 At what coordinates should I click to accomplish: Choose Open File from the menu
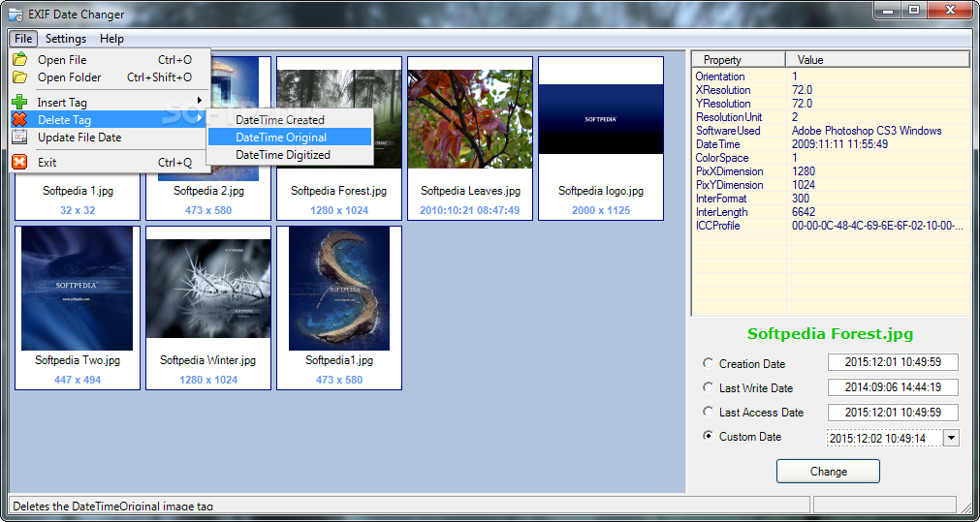109,60
